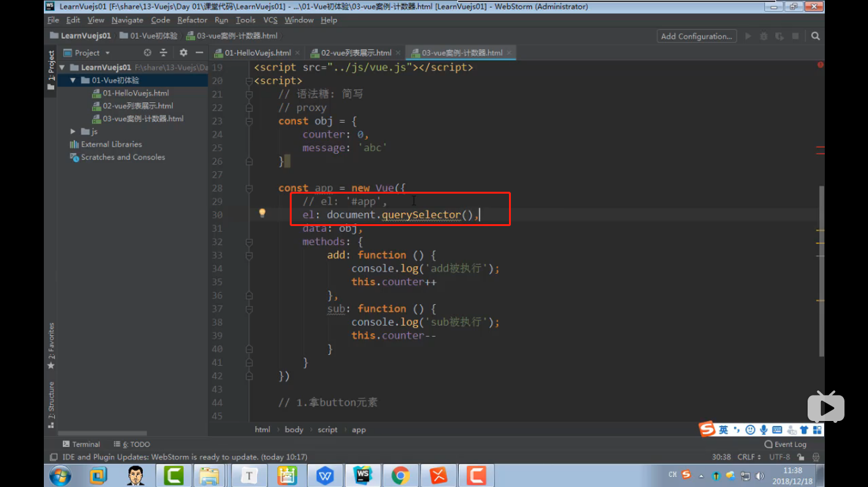This screenshot has width=868, height=487.
Task: Toggle the 2: Favorites side tool window
Action: coord(51,346)
